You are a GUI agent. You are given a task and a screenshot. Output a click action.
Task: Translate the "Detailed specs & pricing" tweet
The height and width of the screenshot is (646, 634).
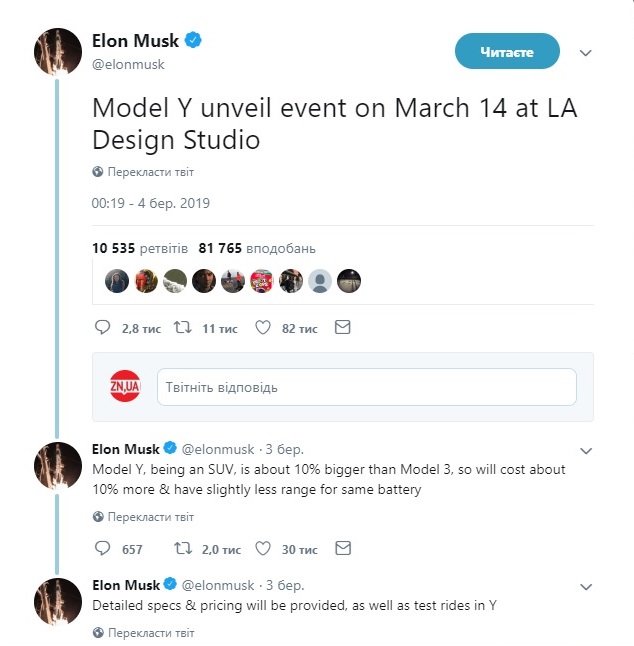(150, 633)
